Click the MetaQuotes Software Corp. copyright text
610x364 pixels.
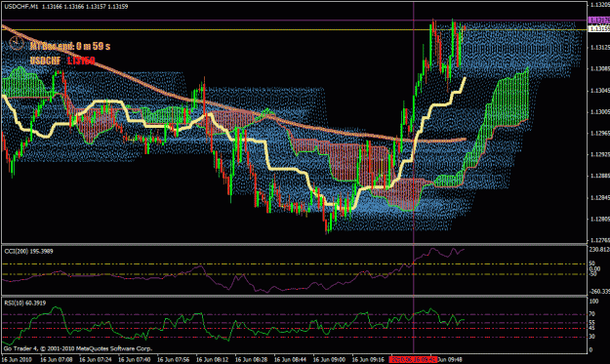[x=78, y=348]
